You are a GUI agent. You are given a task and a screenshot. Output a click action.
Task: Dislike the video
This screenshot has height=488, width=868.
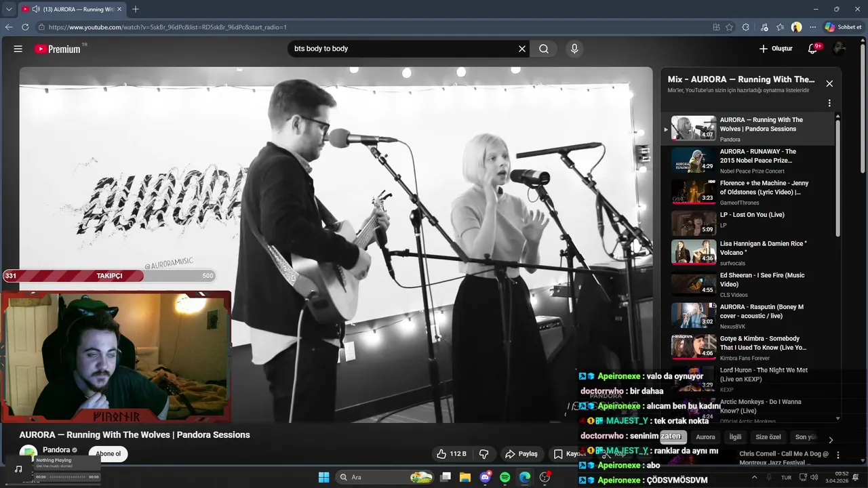(x=484, y=454)
